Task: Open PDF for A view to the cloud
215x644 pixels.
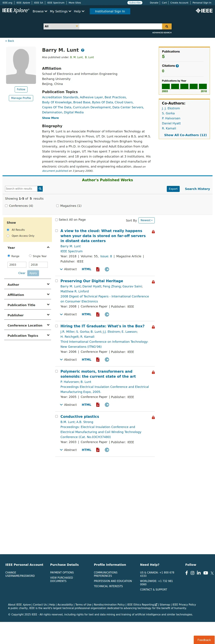Action: point(98,269)
